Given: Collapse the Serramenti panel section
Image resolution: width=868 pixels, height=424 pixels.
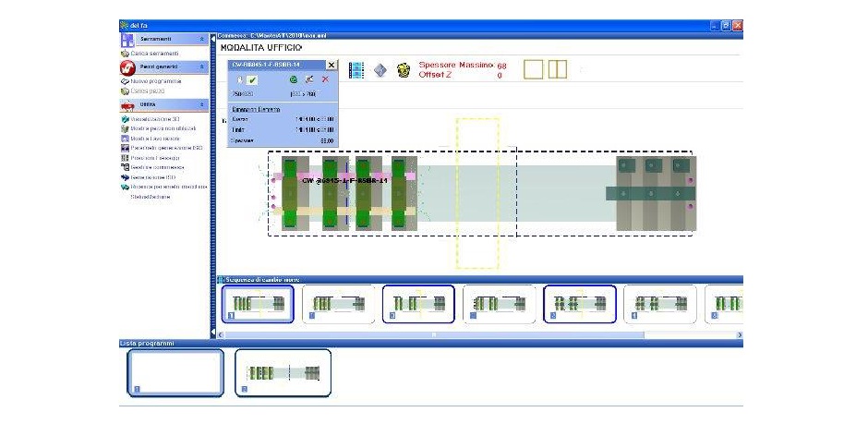Looking at the screenshot, I should 202,40.
